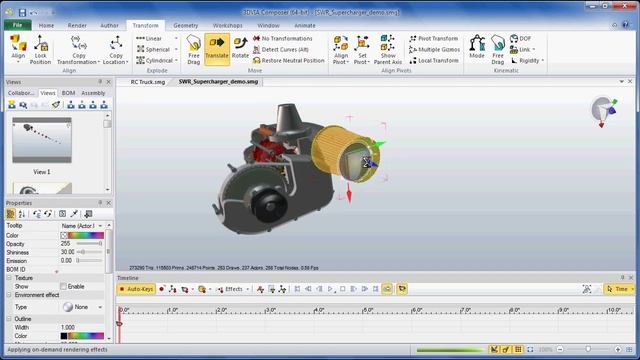Click the alphabetical sort properties icon

click(22, 214)
